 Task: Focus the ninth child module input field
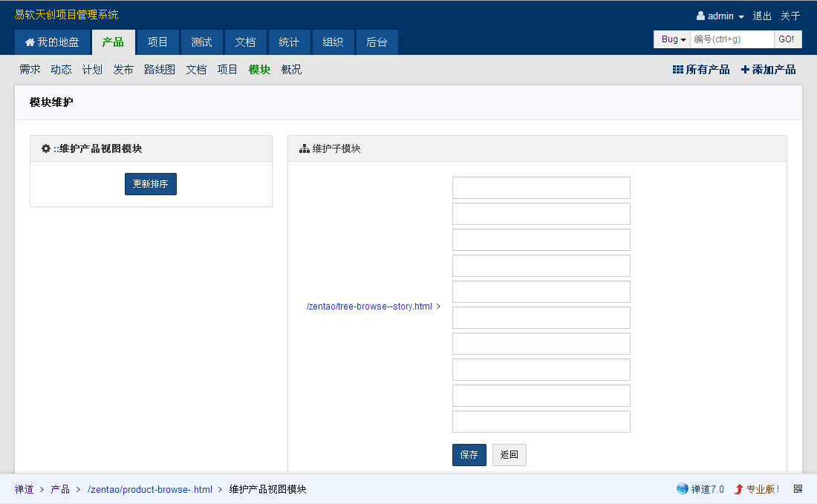pos(541,396)
